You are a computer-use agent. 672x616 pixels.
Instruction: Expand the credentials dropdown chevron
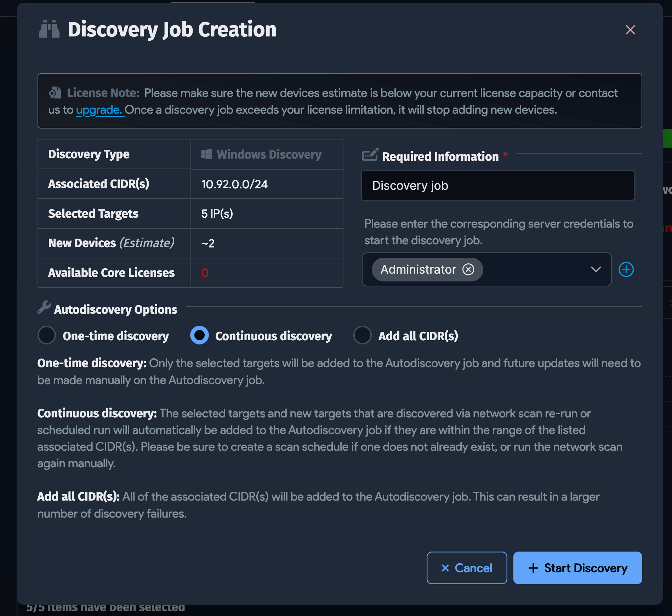coord(596,269)
